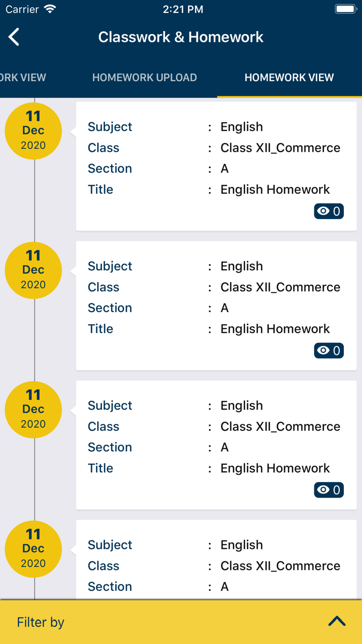Open view count badge on first homework card
Screen dimensions: 362x644
click(329, 211)
